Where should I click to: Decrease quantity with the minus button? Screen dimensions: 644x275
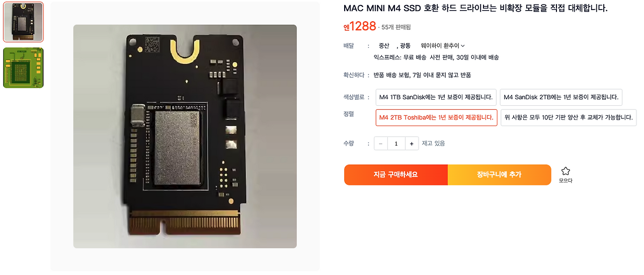click(x=380, y=144)
